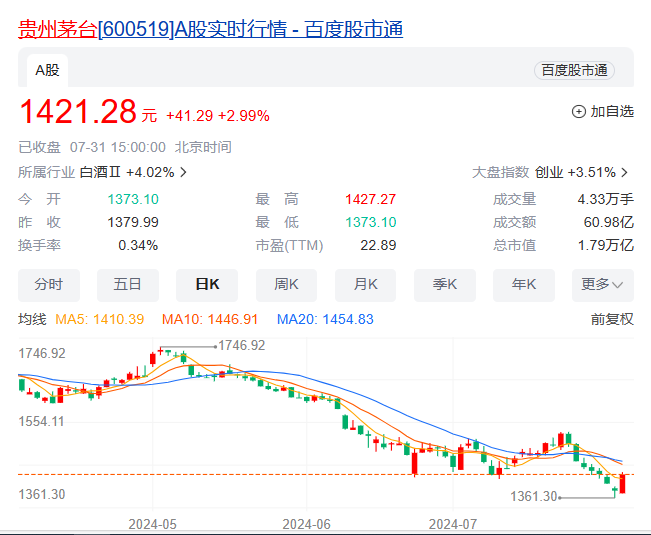Click the 1554.11 y-axis price label
Image resolution: width=651 pixels, height=535 pixels.
click(x=41, y=422)
